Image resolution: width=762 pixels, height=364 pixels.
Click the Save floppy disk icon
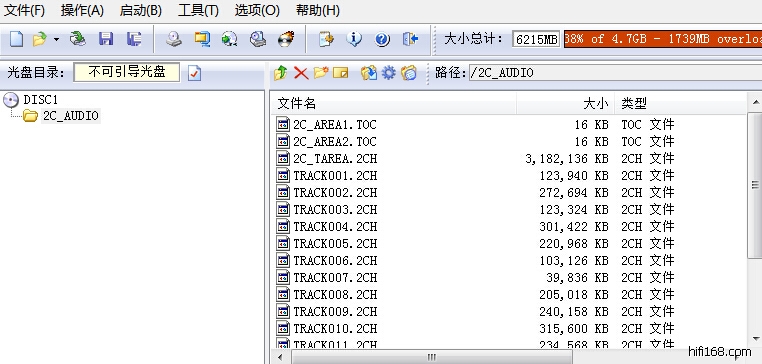(106, 39)
